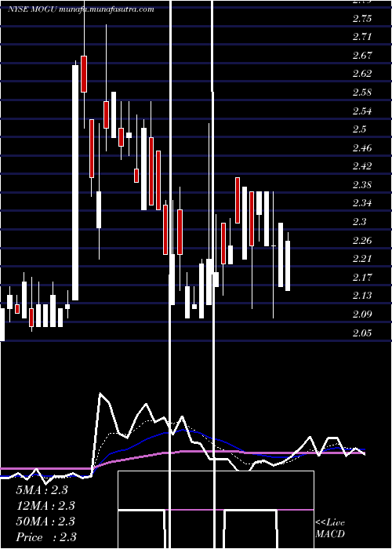Viewport: 392px width, 549px height.
Task: Click the 2.09 price axis label
Action: 362,314
